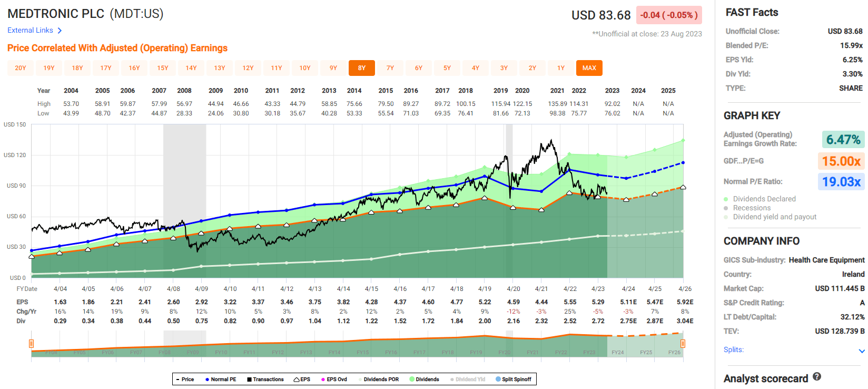This screenshot has height=389, width=868.
Task: Click the FY20 marker in range navigator
Action: coord(504,353)
